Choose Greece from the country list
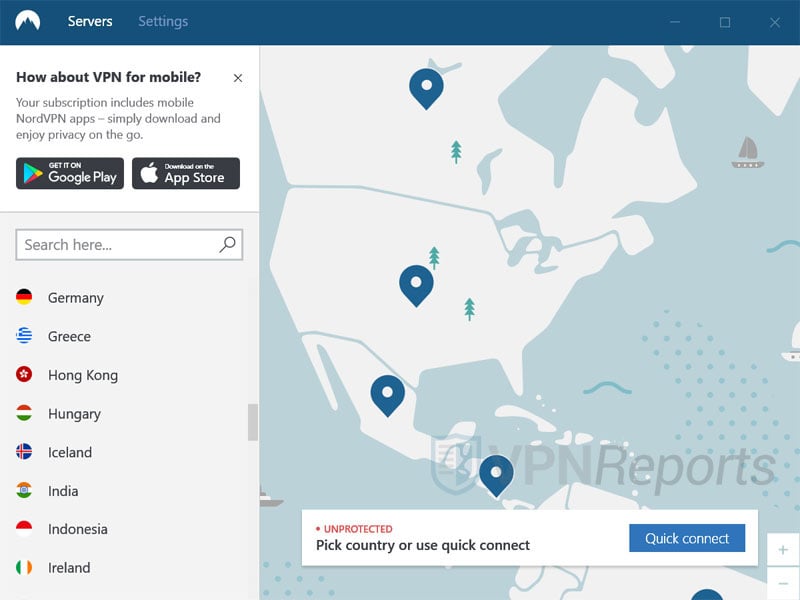The image size is (800, 600). [69, 337]
